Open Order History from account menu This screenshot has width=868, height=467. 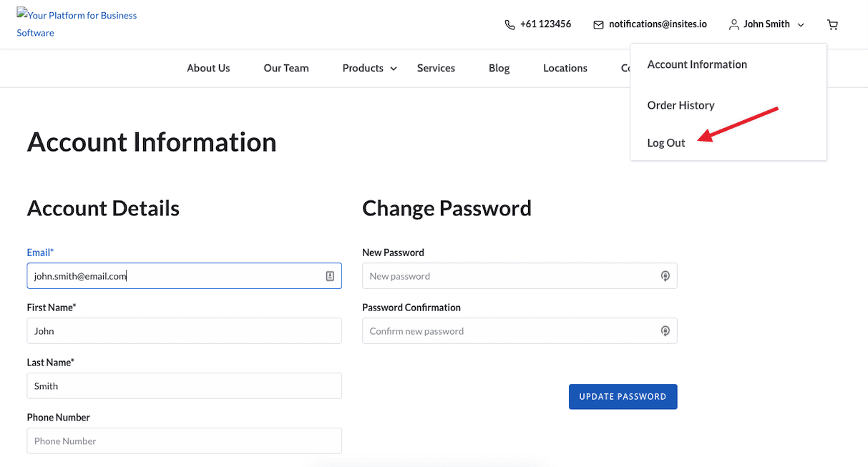click(x=681, y=105)
